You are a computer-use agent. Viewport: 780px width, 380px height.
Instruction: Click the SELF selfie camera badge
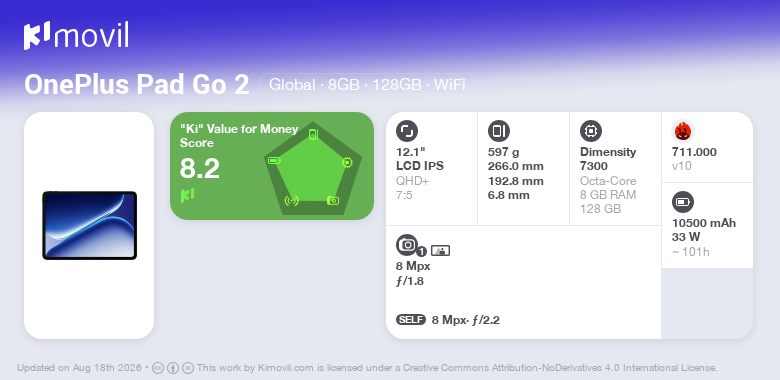click(x=411, y=320)
